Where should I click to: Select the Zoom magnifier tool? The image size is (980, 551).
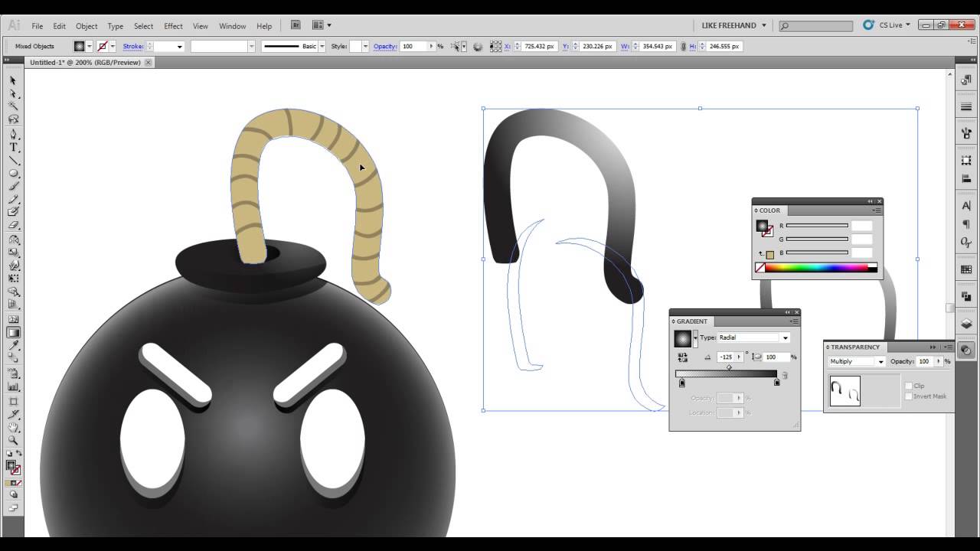pyautogui.click(x=13, y=441)
